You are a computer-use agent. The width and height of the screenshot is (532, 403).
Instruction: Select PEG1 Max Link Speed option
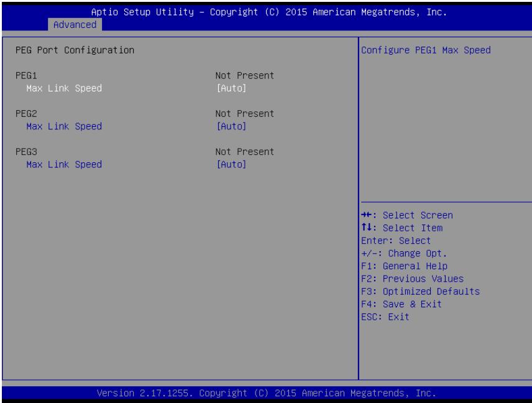point(64,88)
